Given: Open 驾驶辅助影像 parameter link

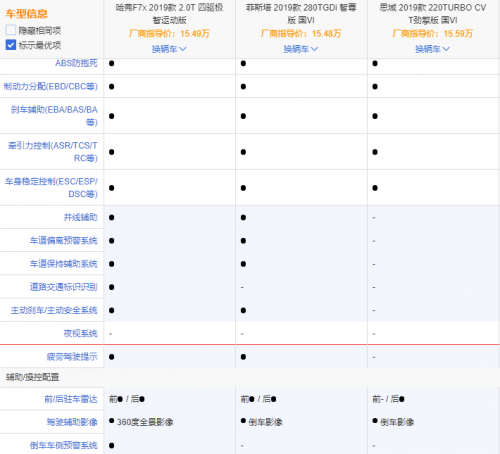Looking at the screenshot, I should click(72, 422).
